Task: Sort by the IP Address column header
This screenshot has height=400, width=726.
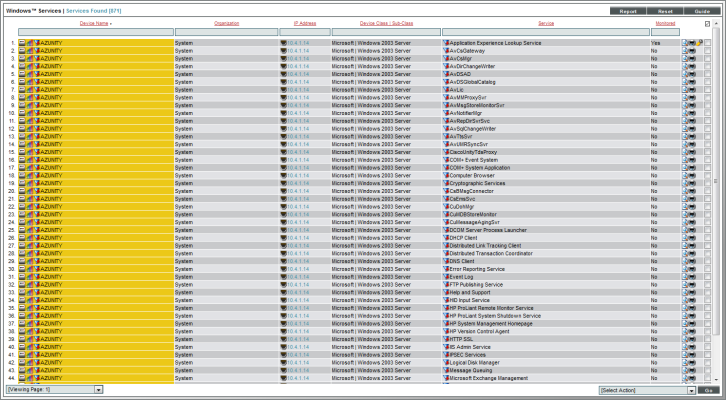Action: tap(305, 23)
